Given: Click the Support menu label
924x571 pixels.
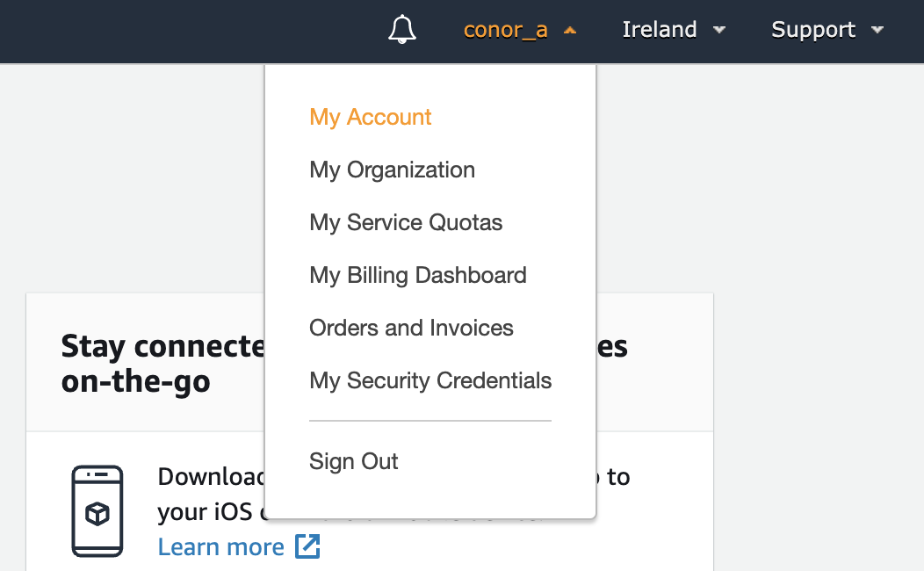Looking at the screenshot, I should 812,29.
